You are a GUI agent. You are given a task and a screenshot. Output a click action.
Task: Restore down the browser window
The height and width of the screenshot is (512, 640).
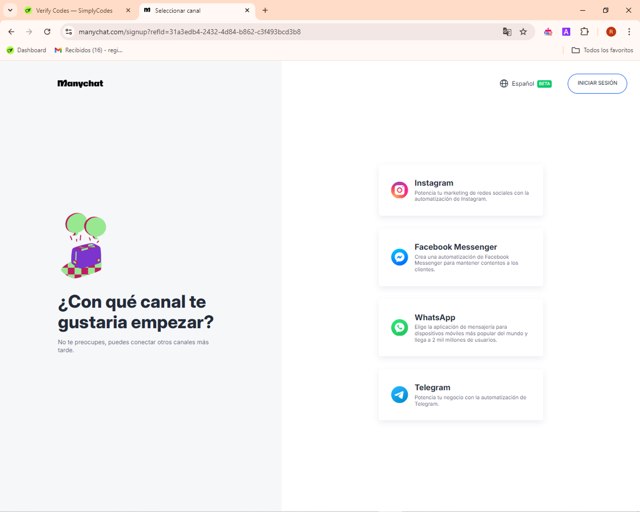(606, 11)
